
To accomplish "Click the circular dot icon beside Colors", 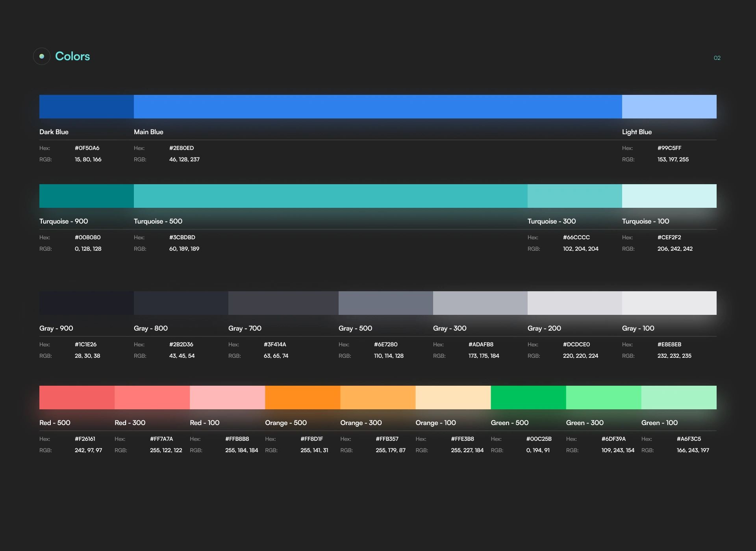I will [x=42, y=56].
